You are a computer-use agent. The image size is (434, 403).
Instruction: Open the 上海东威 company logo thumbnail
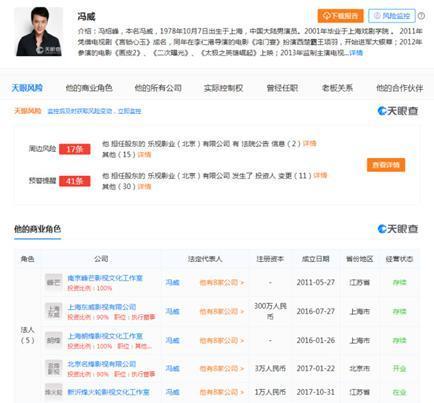pos(54,311)
